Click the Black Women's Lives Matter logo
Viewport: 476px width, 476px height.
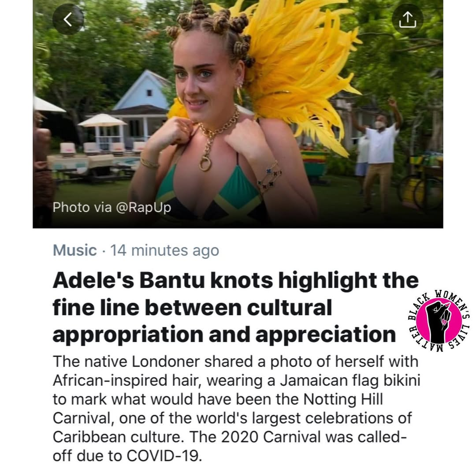click(439, 321)
